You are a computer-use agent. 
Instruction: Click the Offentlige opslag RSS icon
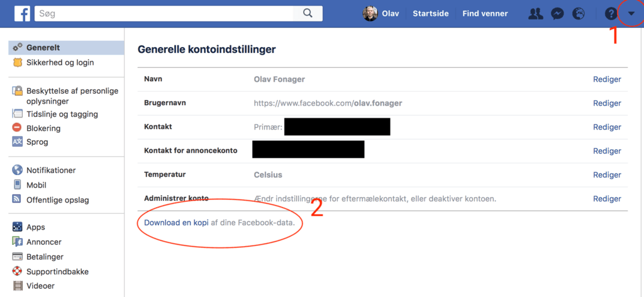pyautogui.click(x=17, y=199)
